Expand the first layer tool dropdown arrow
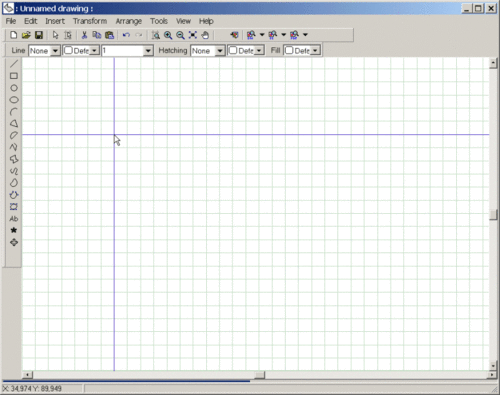 tap(262, 35)
